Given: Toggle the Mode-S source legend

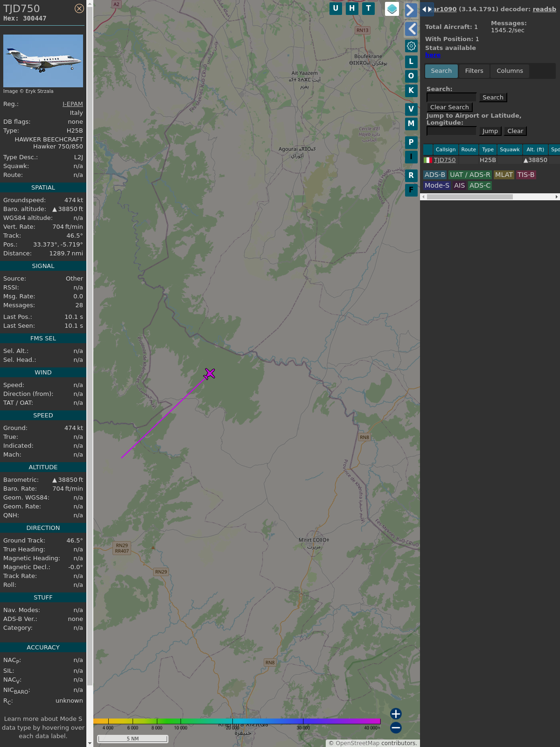Looking at the screenshot, I should coord(437,185).
